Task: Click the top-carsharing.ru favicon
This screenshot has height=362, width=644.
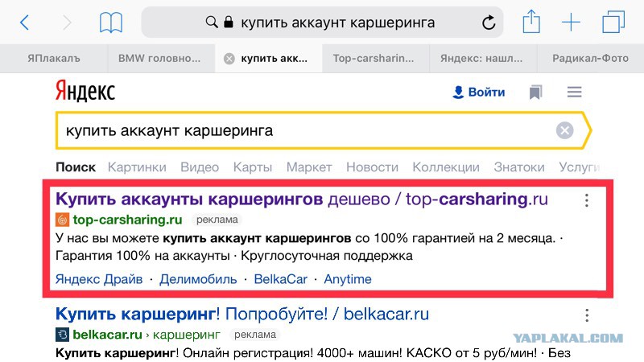Action: point(62,220)
